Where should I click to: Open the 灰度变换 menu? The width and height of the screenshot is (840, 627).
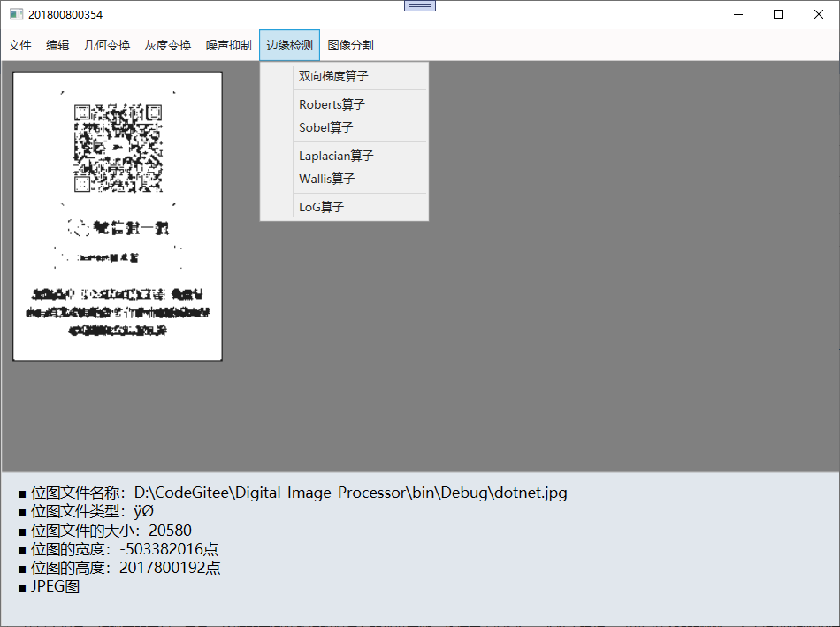(x=168, y=46)
